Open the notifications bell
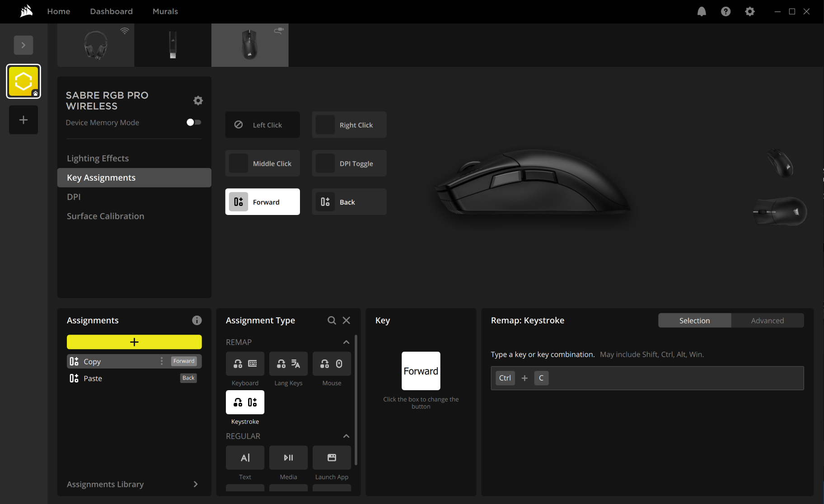 tap(702, 12)
